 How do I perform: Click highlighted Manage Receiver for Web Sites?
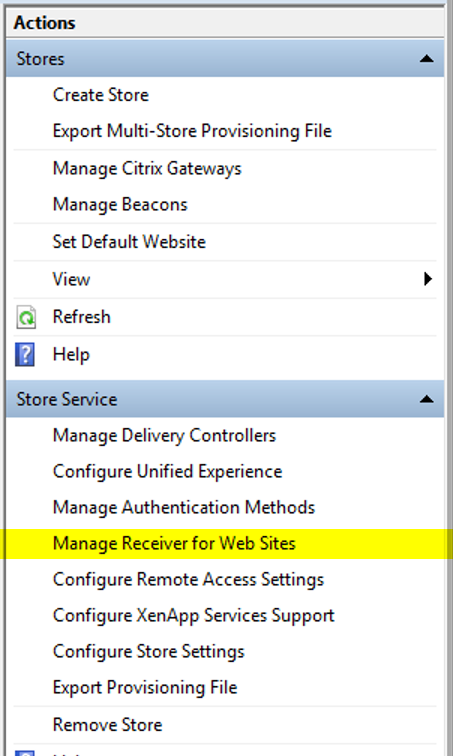click(x=174, y=543)
